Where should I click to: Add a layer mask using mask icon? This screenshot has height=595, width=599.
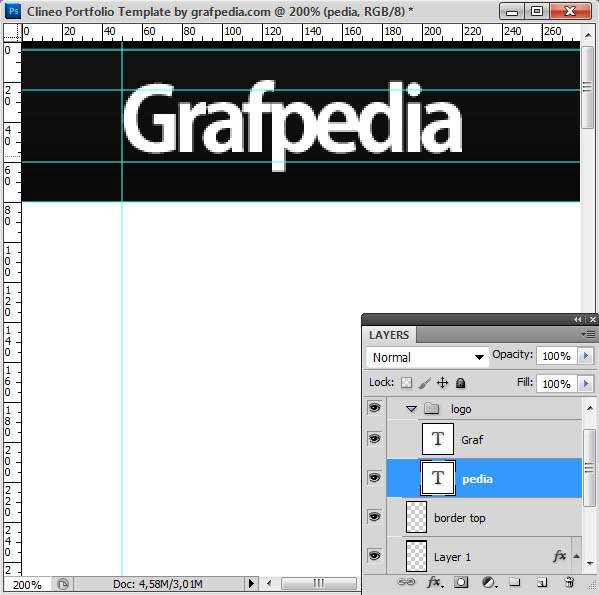[x=461, y=582]
